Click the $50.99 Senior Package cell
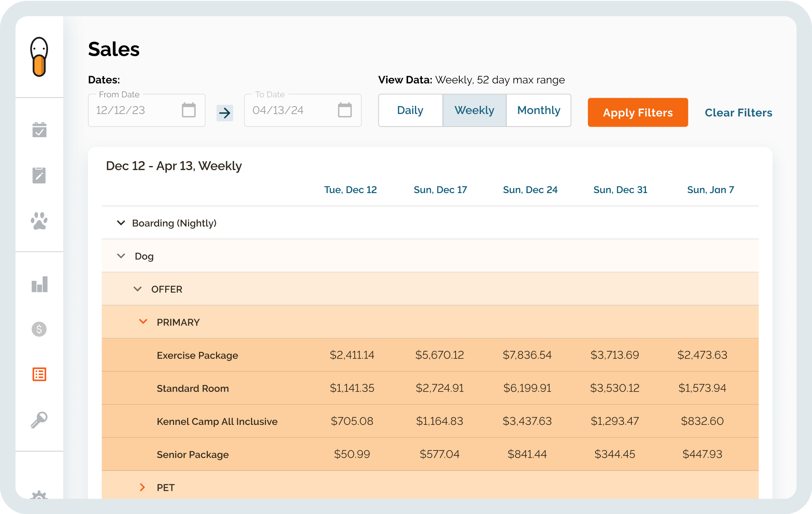812x514 pixels. (x=352, y=454)
